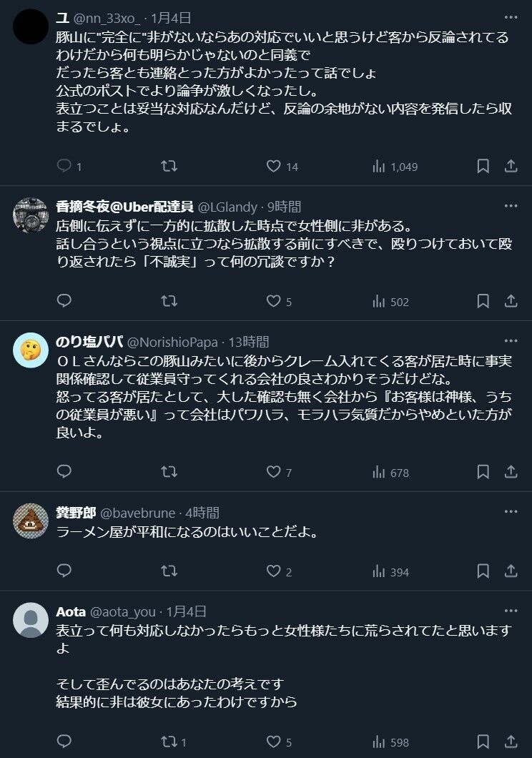
Task: Open the 4時間 timestamp on bavebrune tweet
Action: click(x=203, y=513)
